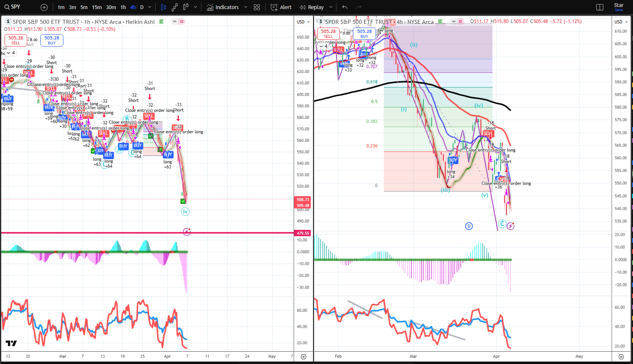Select the D daily timeframe
The image size is (633, 364).
[x=142, y=7]
